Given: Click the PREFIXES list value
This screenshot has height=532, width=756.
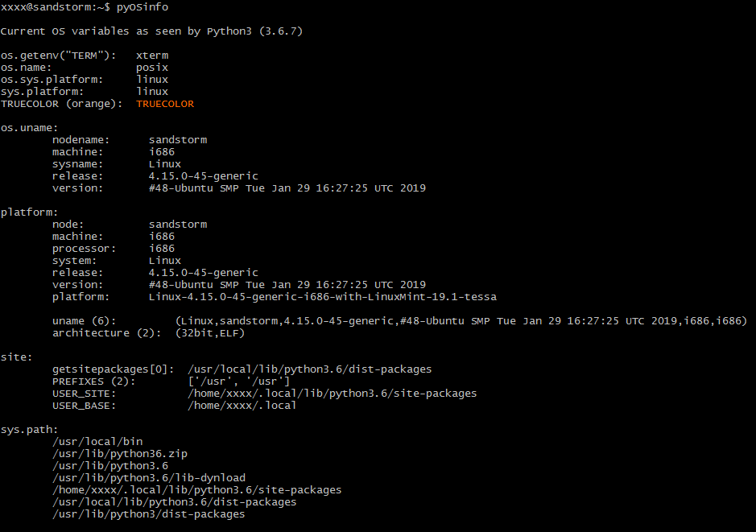Looking at the screenshot, I should [x=238, y=381].
